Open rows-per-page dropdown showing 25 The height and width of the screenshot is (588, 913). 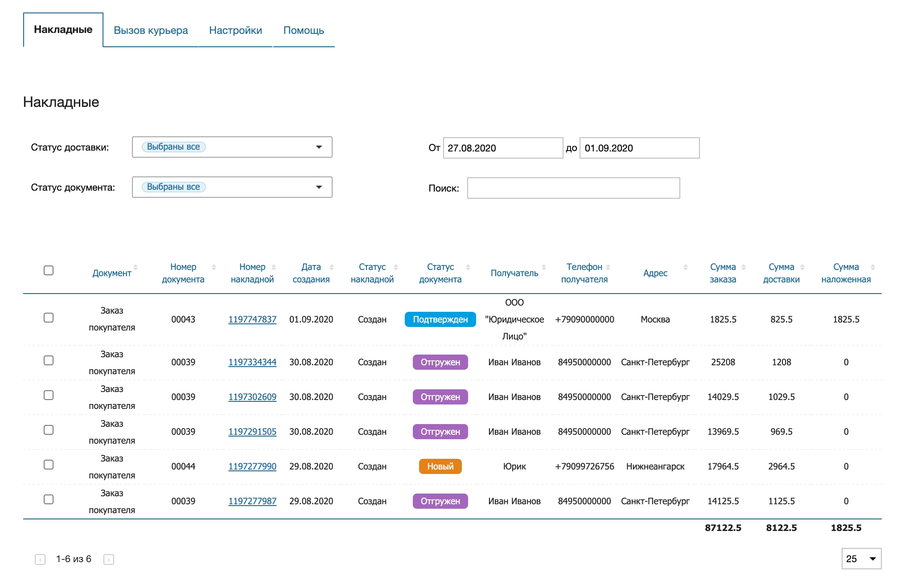coord(861,559)
